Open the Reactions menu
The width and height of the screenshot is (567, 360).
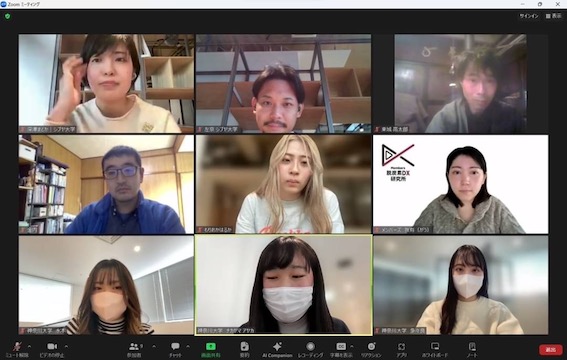point(371,350)
